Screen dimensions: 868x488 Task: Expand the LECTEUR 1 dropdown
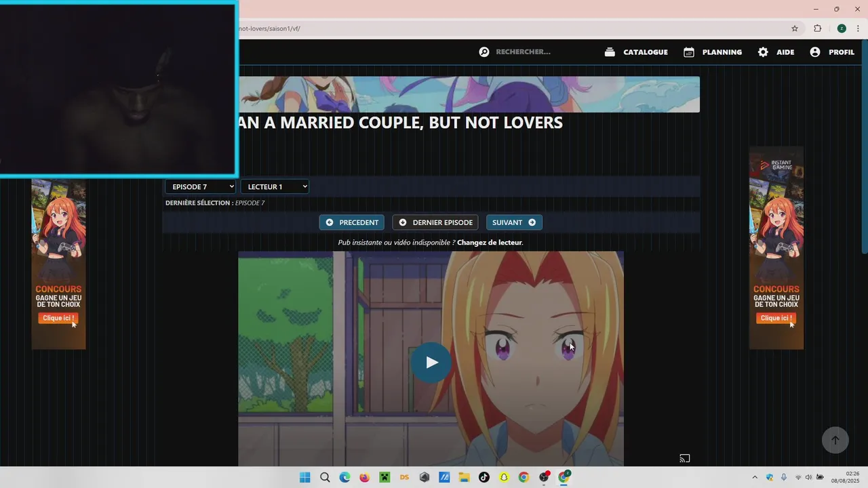tap(275, 186)
